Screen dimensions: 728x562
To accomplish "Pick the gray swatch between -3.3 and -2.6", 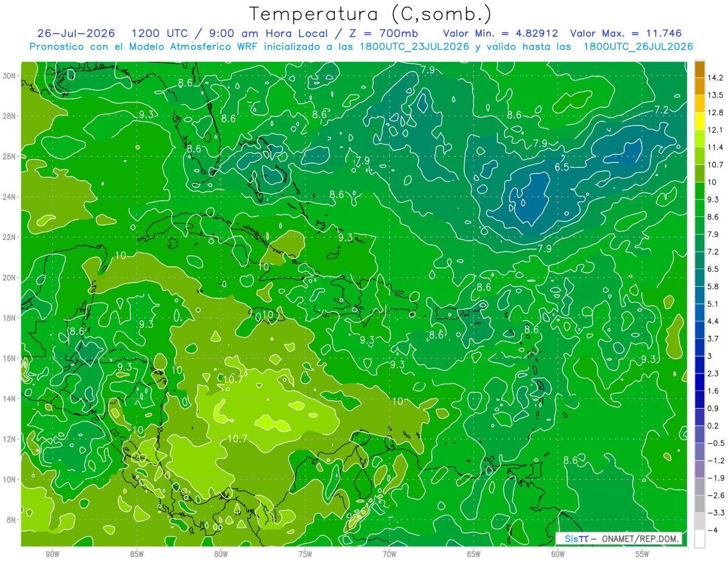I will [700, 504].
